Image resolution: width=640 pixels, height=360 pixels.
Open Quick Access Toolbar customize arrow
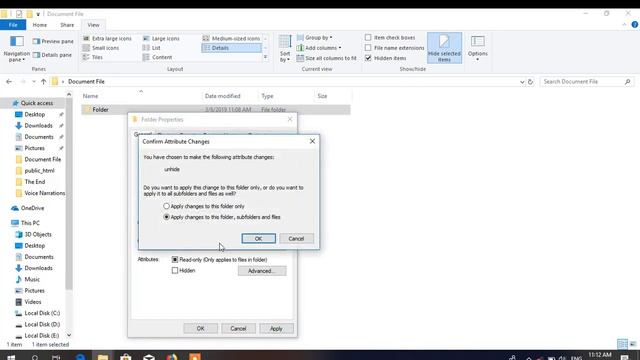click(38, 14)
